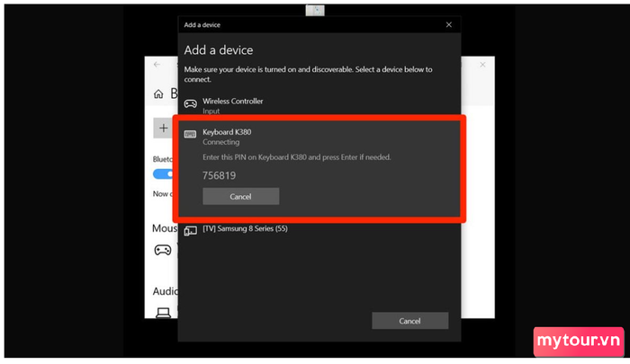Click the Add a device title bar text
This screenshot has width=630, height=364.
click(202, 25)
